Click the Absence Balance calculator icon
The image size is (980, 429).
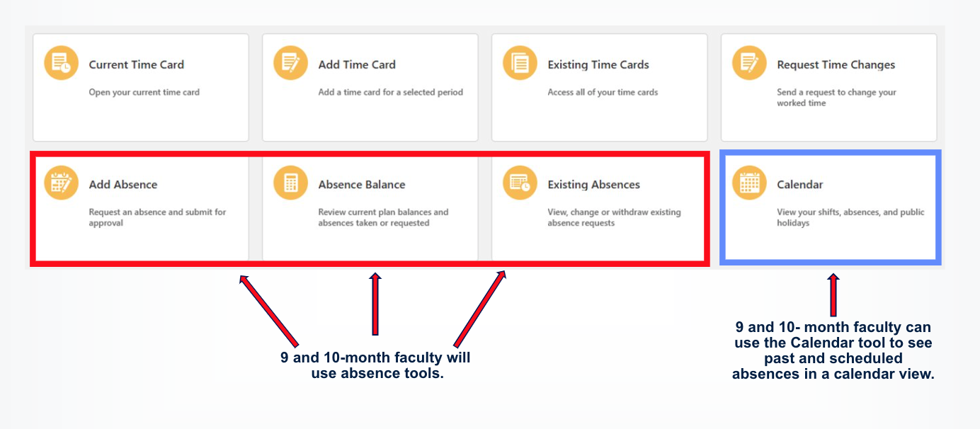pyautogui.click(x=291, y=183)
